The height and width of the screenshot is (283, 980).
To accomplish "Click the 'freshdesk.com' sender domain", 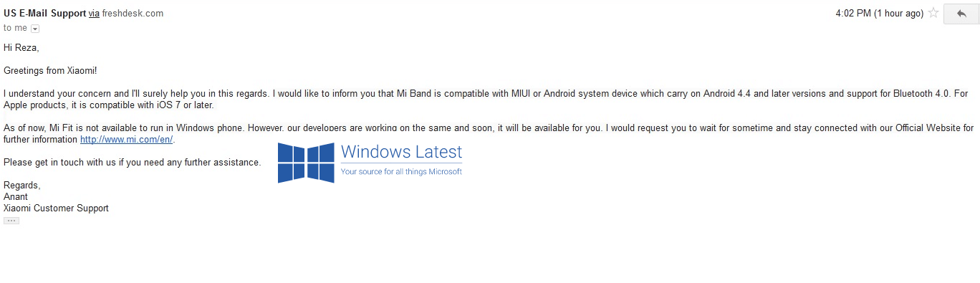I will [133, 13].
